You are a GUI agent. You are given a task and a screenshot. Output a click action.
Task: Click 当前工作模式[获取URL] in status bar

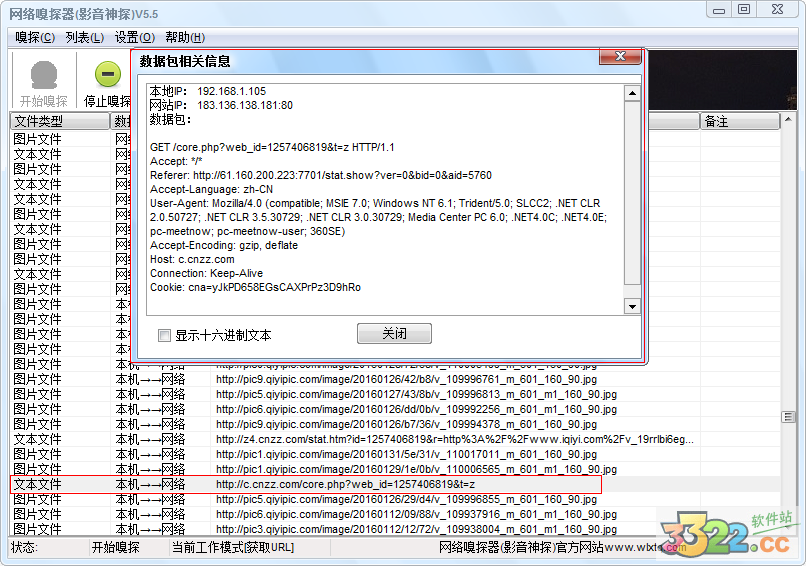[233, 547]
